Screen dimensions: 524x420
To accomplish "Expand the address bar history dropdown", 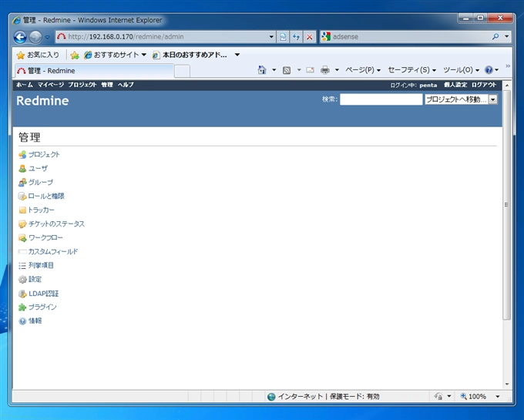I will 271,37.
